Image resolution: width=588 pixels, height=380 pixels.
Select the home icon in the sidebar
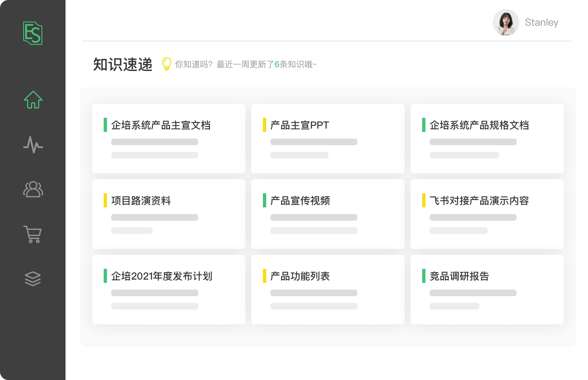pos(33,99)
